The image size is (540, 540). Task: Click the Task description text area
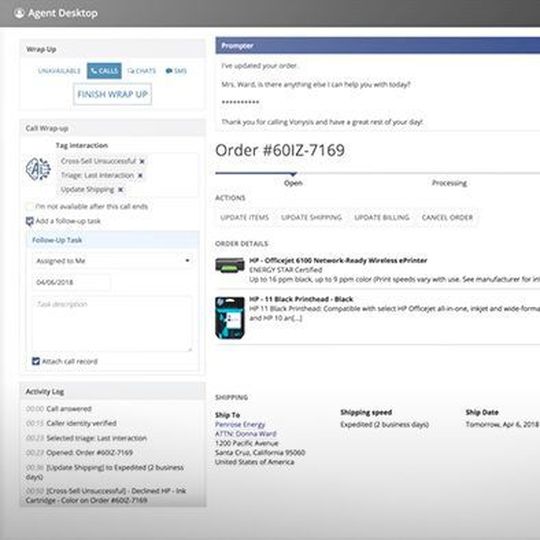point(112,324)
